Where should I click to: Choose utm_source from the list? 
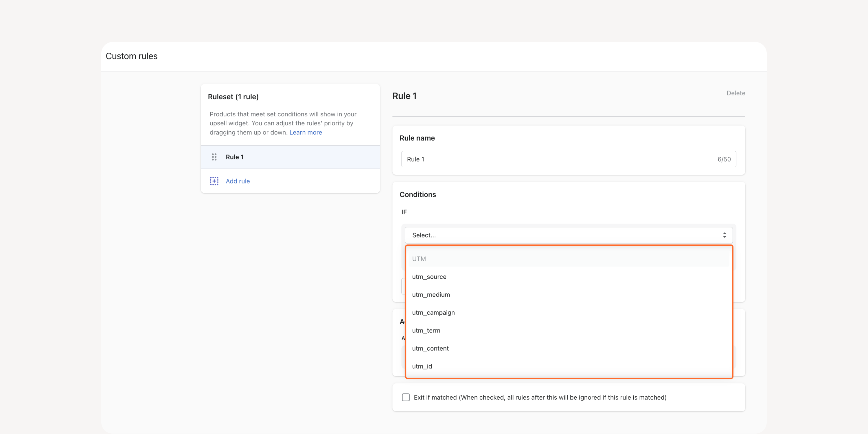(569, 277)
